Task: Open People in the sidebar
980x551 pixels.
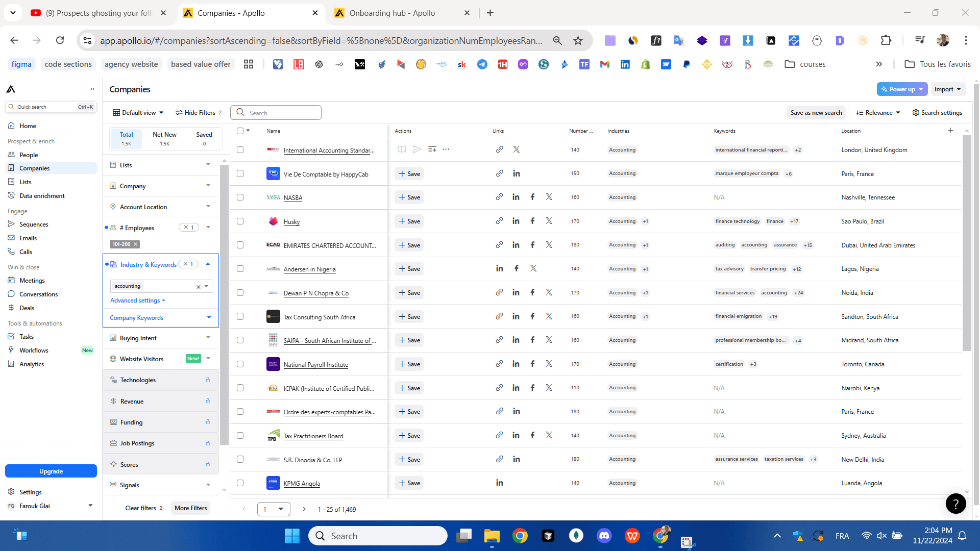Action: pyautogui.click(x=29, y=155)
